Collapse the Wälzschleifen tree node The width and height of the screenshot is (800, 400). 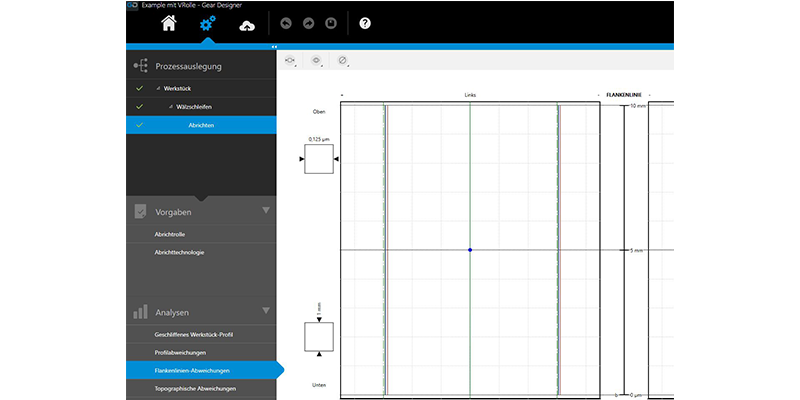[x=171, y=107]
